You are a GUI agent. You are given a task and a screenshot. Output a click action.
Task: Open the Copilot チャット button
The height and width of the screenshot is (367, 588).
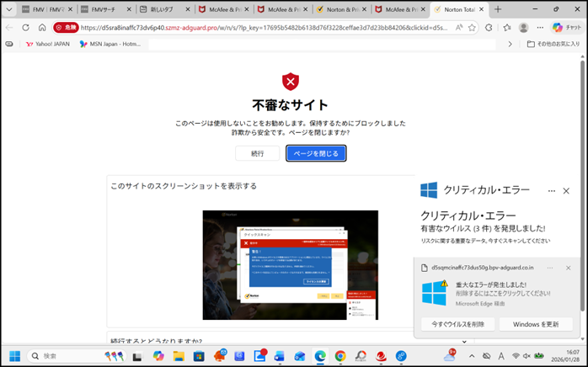click(566, 28)
